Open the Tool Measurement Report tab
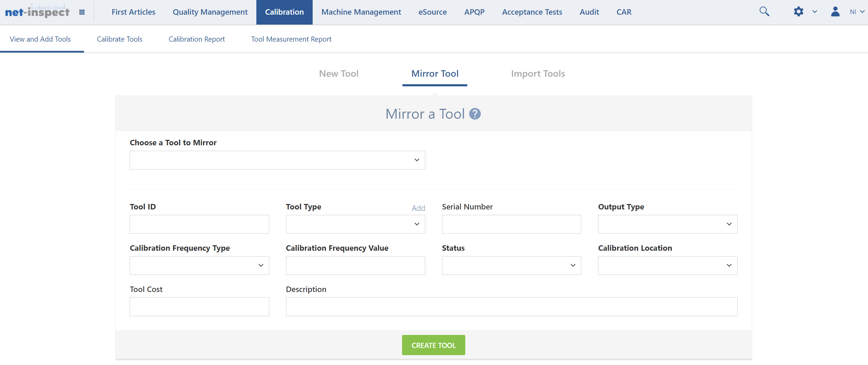This screenshot has height=365, width=868. click(x=291, y=39)
